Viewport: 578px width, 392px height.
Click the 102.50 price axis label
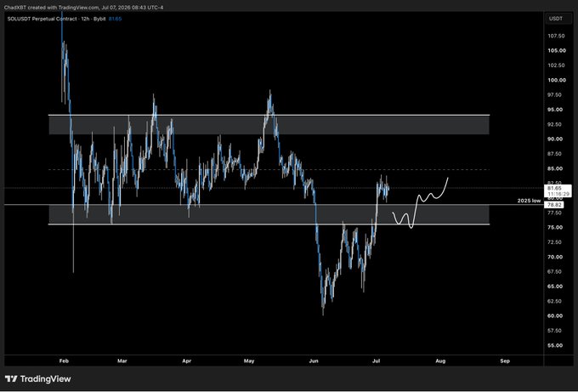(557, 65)
